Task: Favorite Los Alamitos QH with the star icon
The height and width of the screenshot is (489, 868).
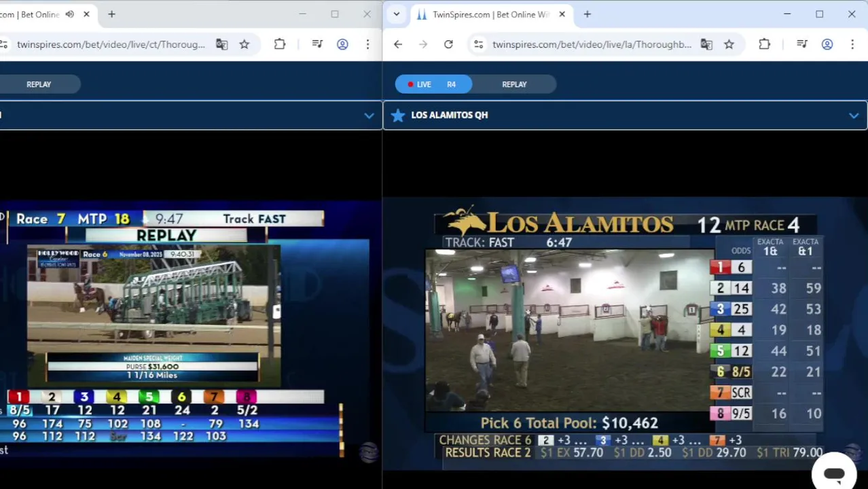Action: click(x=398, y=115)
